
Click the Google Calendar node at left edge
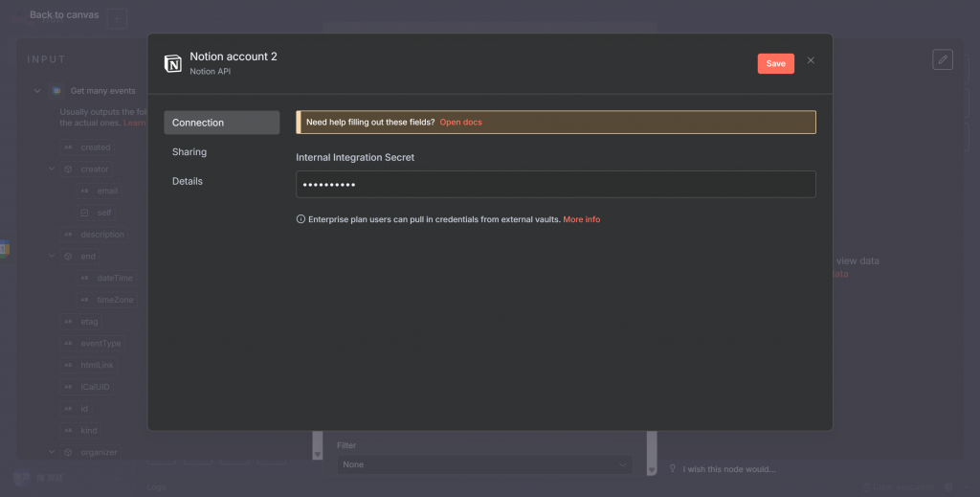tap(5, 249)
